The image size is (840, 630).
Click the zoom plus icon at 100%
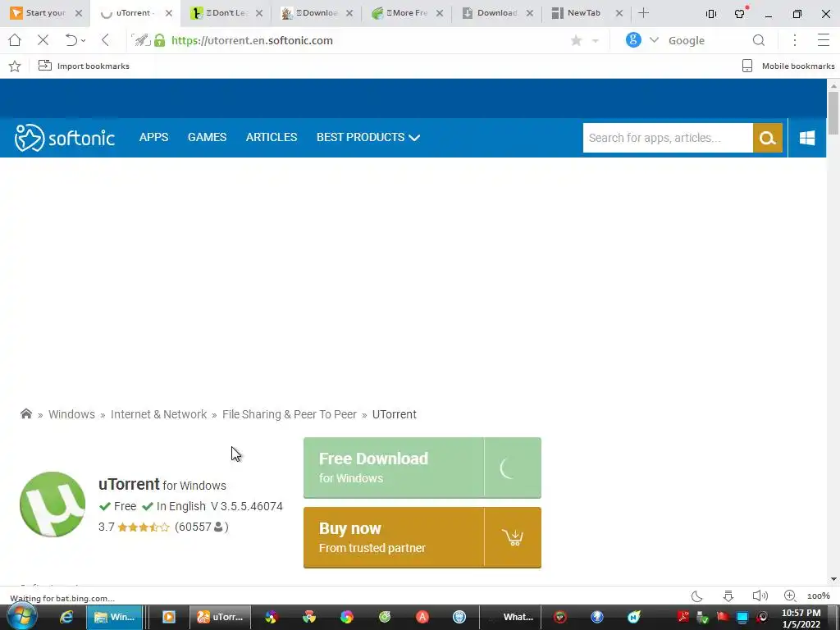click(x=790, y=596)
